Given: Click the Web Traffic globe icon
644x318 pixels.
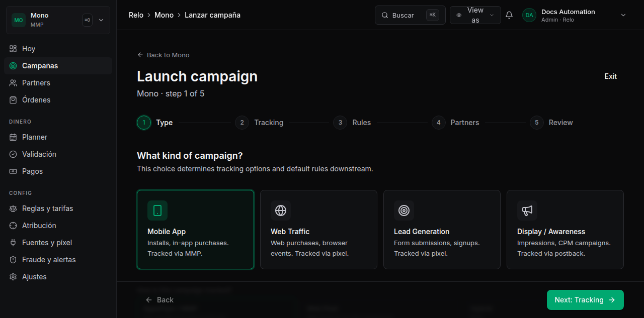Looking at the screenshot, I should click(x=281, y=210).
